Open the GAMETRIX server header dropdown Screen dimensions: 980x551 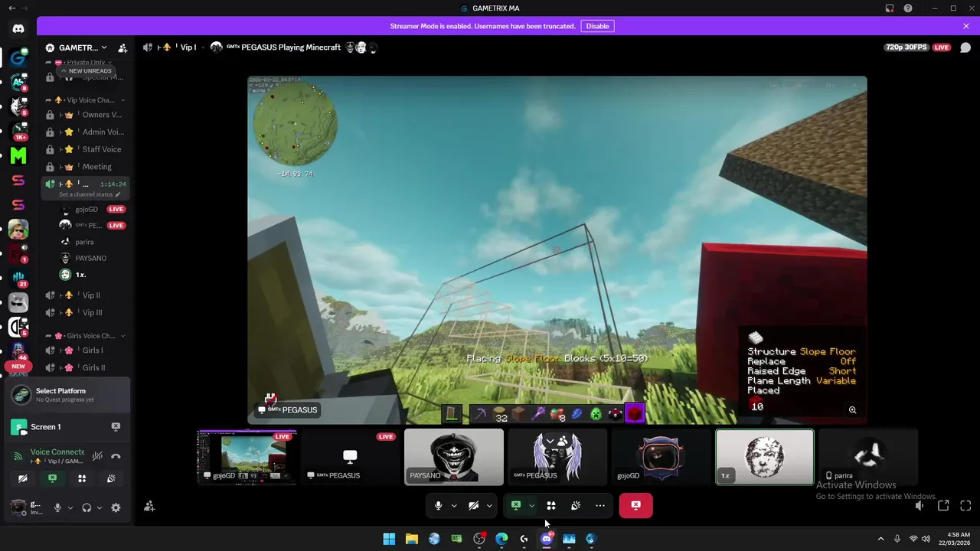coord(77,47)
